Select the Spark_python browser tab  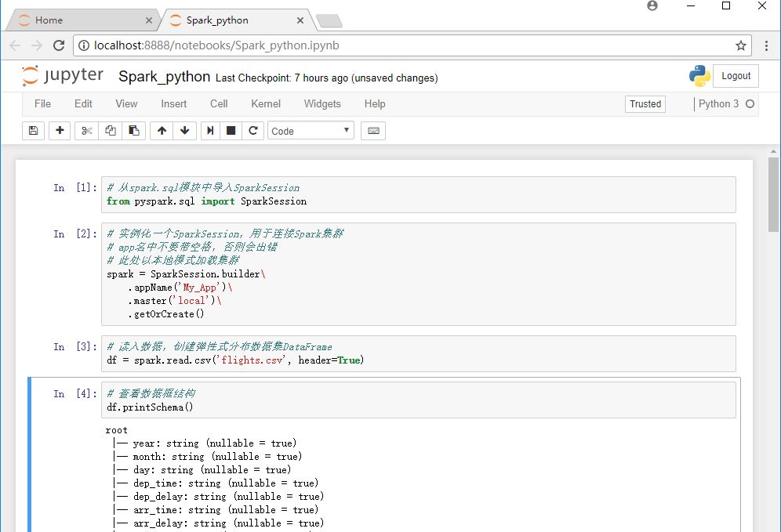[x=237, y=20]
